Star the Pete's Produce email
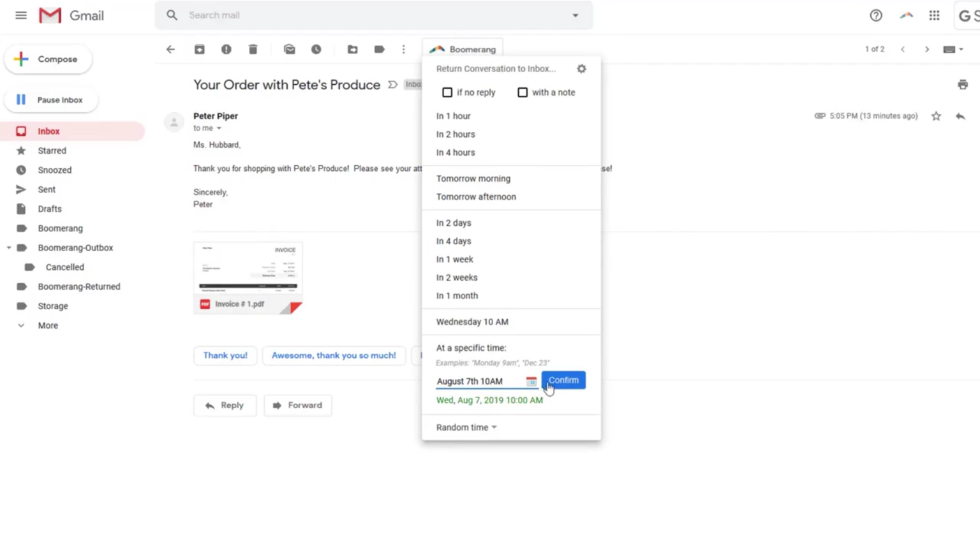Image resolution: width=980 pixels, height=551 pixels. [935, 116]
